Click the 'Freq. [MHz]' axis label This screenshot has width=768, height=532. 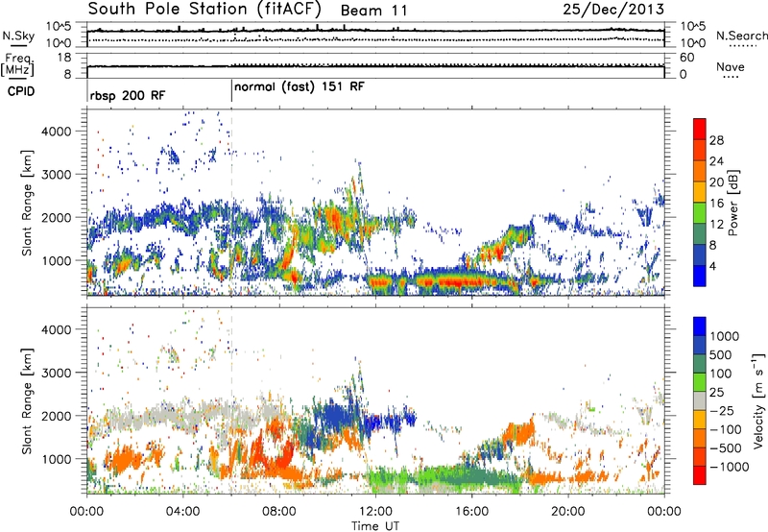[x=17, y=65]
